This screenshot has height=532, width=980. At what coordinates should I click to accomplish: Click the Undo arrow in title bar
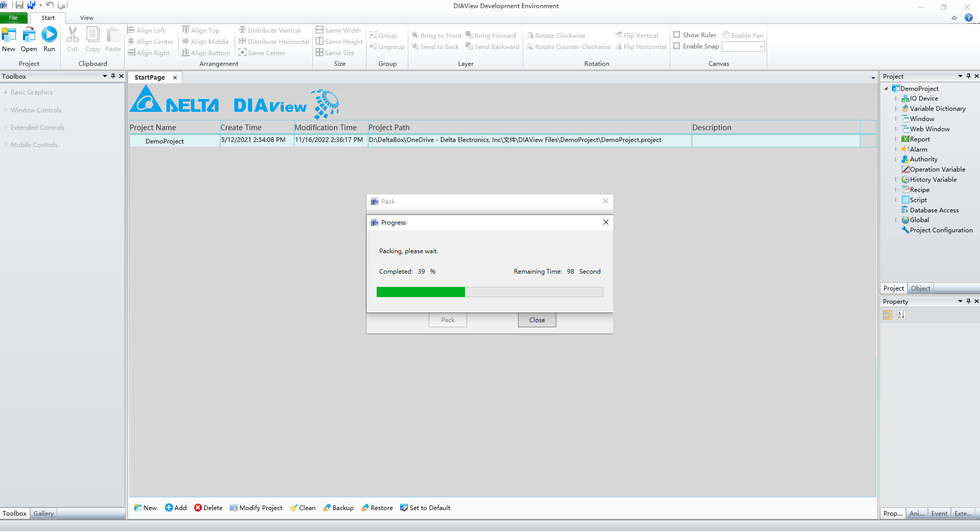(x=50, y=5)
